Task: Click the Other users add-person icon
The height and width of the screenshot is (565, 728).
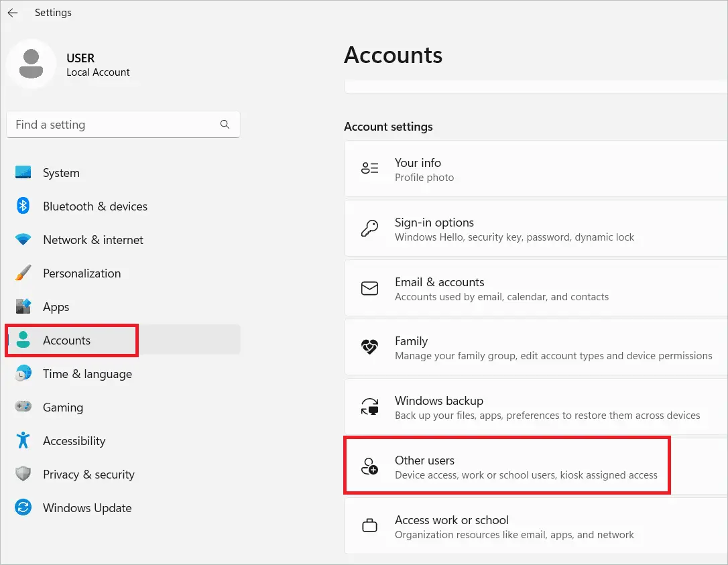Action: point(369,466)
